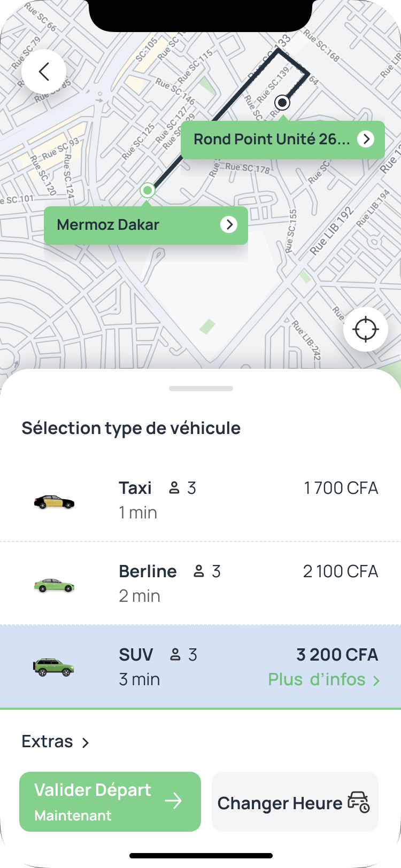Click the yellow taxi car icon
The width and height of the screenshot is (401, 868).
pyautogui.click(x=54, y=502)
